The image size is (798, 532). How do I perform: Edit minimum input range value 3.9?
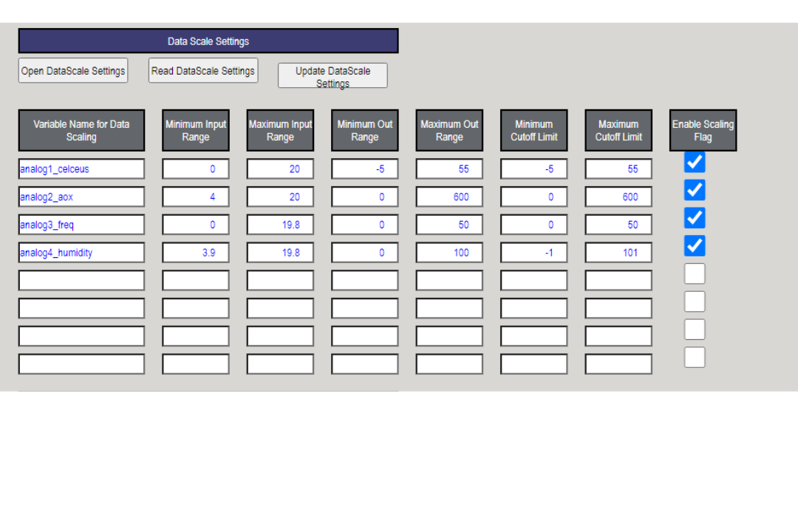point(196,253)
